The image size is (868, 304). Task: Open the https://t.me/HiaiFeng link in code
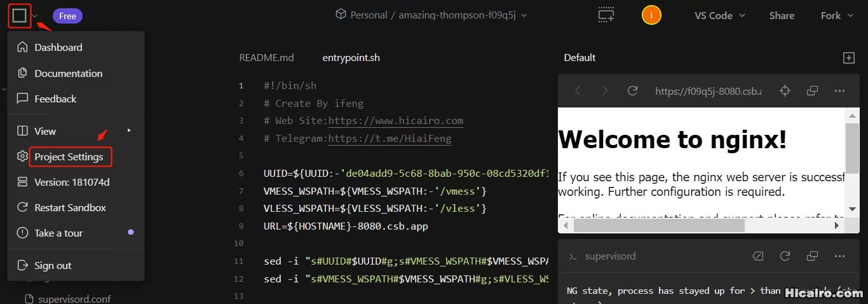[x=390, y=138]
